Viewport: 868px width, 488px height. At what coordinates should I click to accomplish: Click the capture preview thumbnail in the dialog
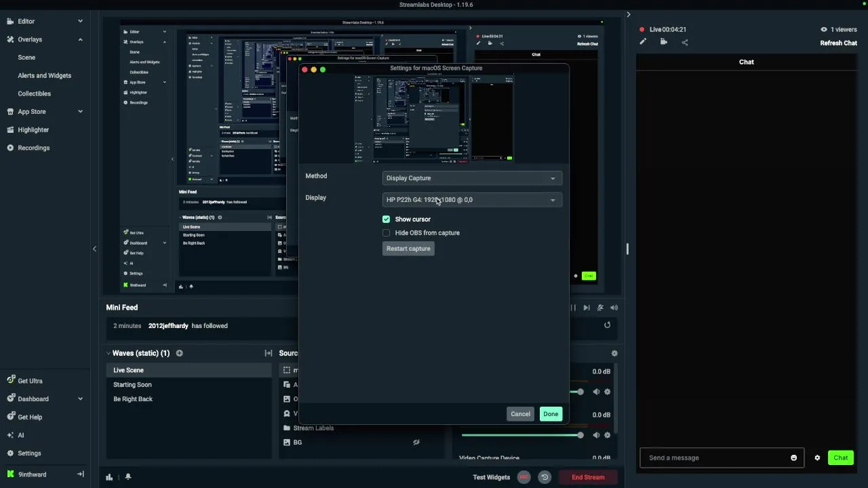(434, 119)
